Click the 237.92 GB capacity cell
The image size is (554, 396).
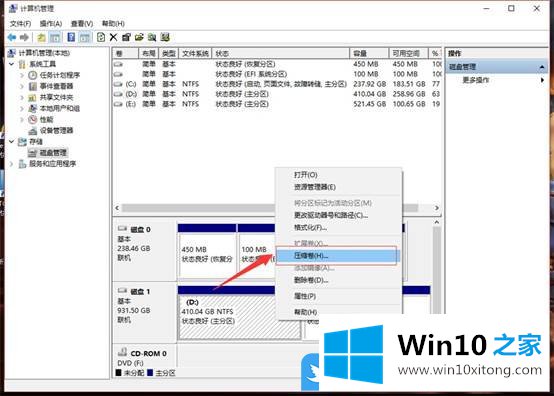(x=369, y=84)
